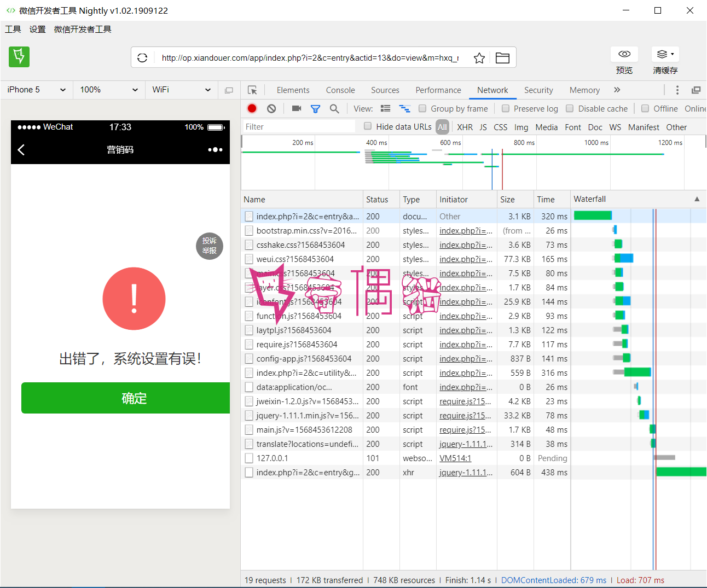
Task: Bookmark the URL with the star icon
Action: tap(479, 58)
